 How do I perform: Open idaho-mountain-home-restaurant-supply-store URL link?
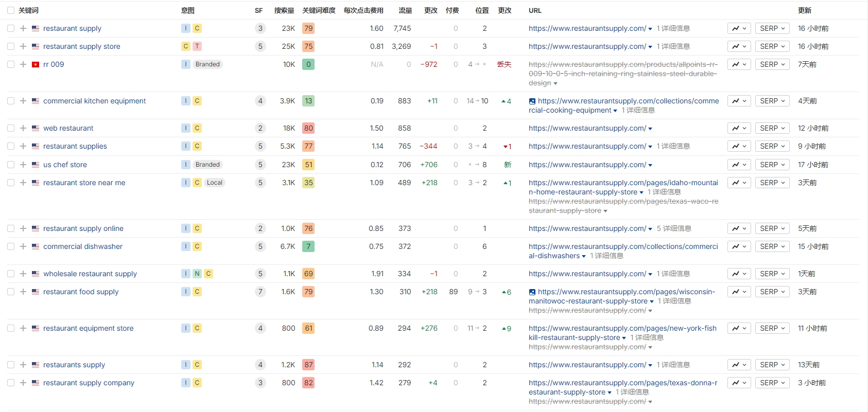click(623, 187)
